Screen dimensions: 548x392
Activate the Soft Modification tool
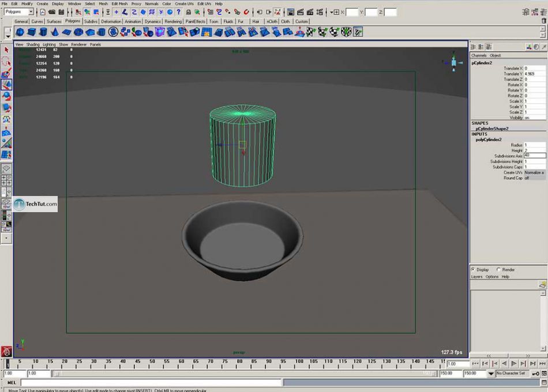coord(6,131)
